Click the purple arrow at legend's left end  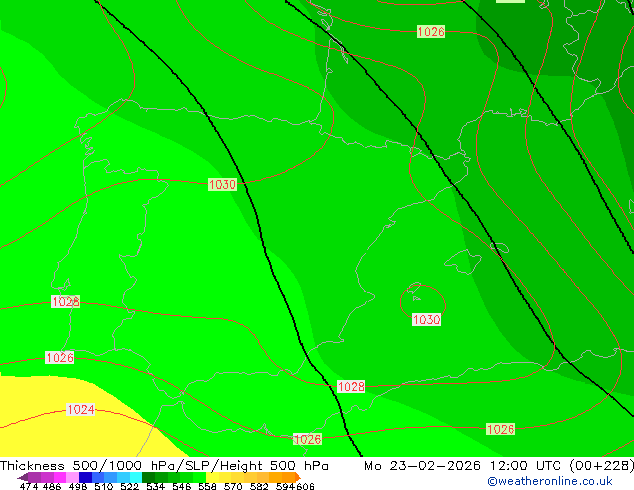(x=23, y=477)
